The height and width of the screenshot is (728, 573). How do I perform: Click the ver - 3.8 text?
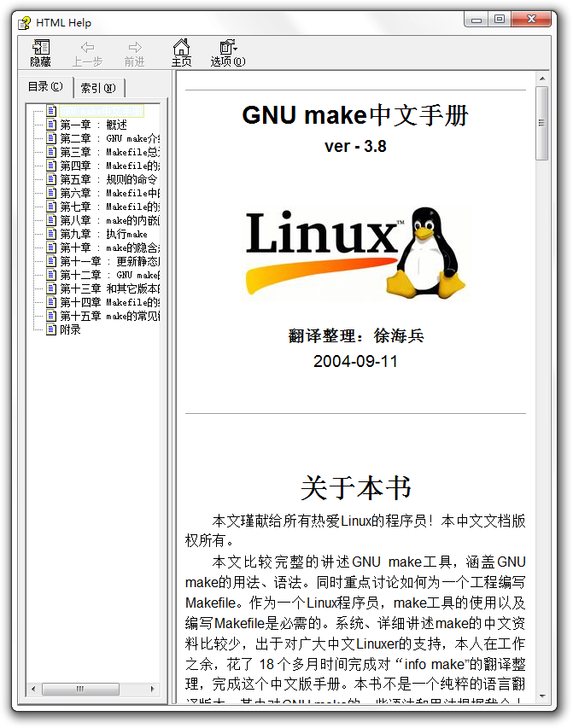(355, 146)
